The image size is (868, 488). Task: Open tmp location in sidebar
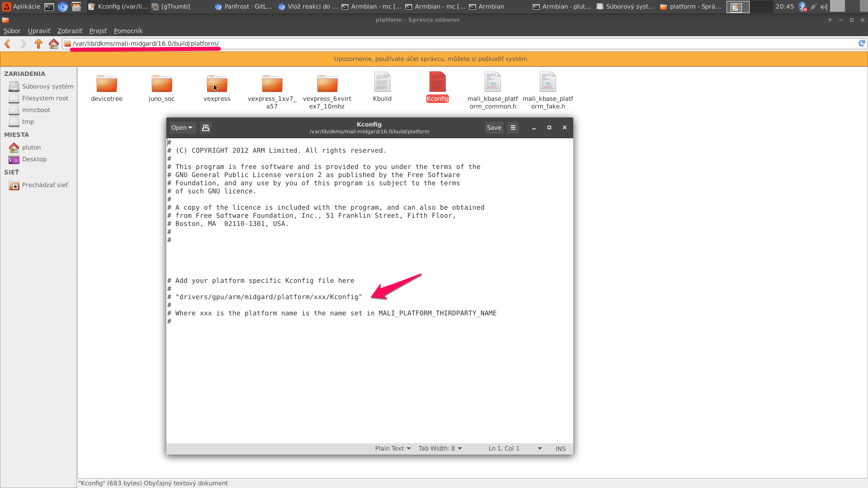(22, 122)
